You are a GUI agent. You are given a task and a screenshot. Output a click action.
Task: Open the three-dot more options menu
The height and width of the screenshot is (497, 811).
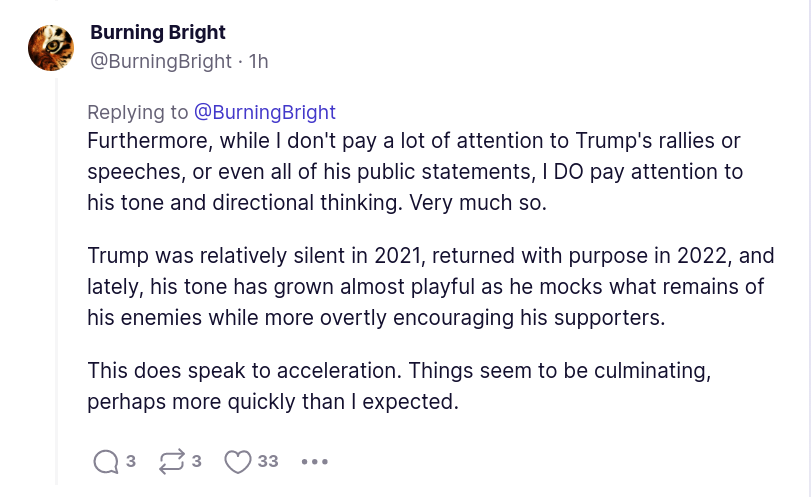(x=314, y=462)
